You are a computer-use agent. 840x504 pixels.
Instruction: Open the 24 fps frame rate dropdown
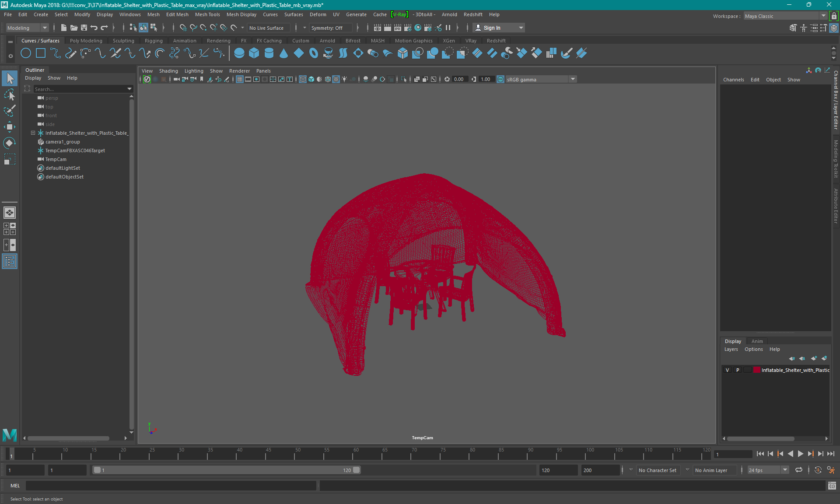[768, 470]
